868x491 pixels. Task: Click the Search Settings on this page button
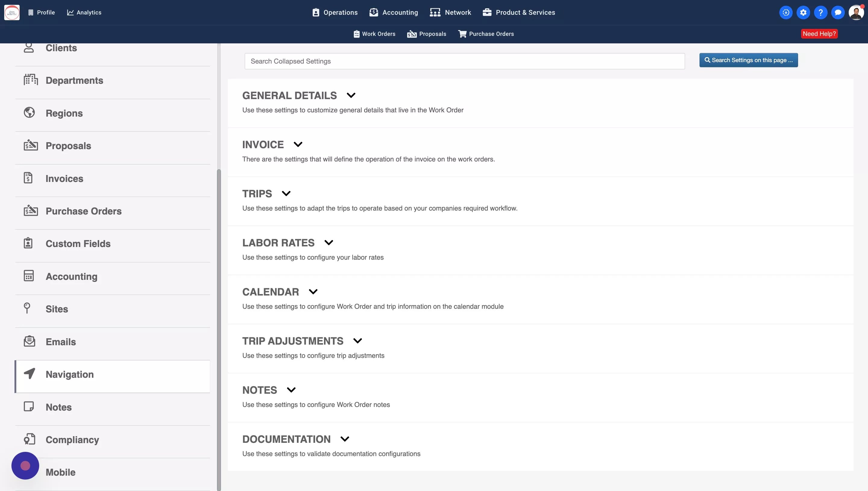coord(748,60)
